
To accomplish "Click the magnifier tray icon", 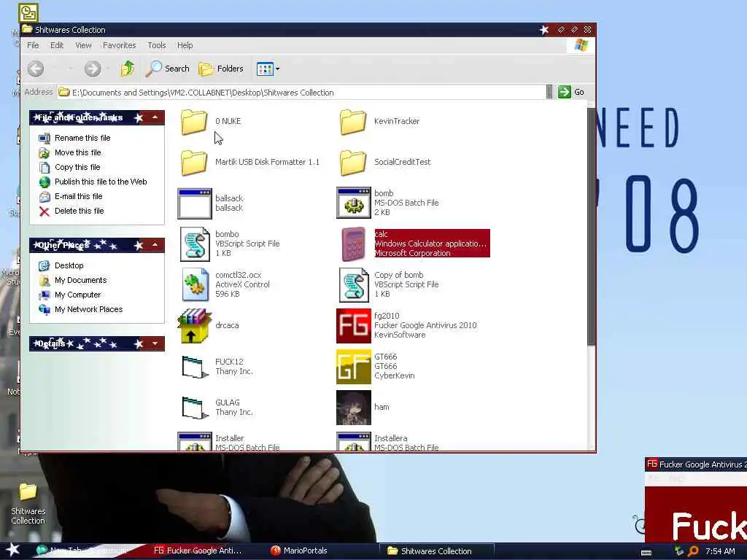I will 693,551.
